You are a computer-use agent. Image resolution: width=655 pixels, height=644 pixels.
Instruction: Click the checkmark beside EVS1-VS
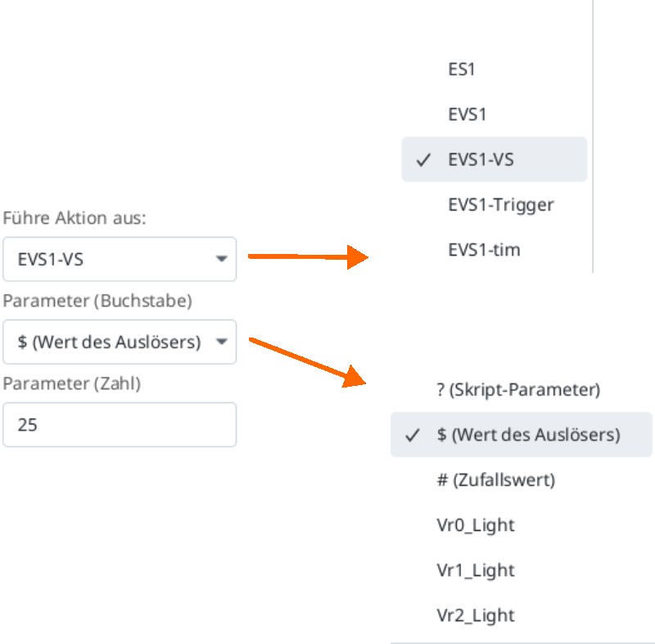(x=423, y=160)
